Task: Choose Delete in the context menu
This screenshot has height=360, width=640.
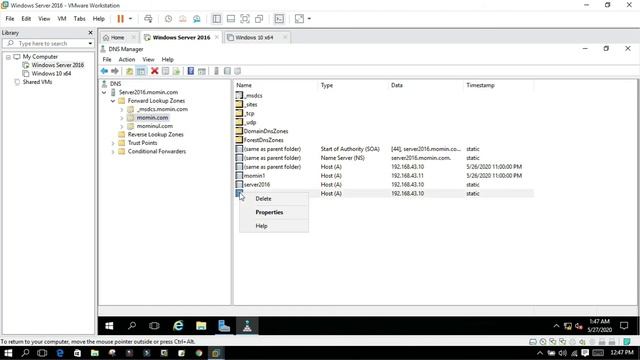Action: (x=263, y=199)
